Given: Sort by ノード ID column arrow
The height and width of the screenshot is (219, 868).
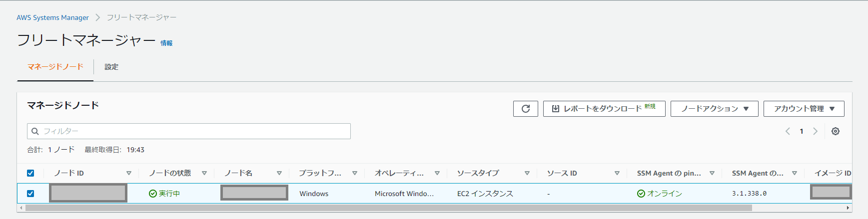Looking at the screenshot, I should click(x=129, y=173).
